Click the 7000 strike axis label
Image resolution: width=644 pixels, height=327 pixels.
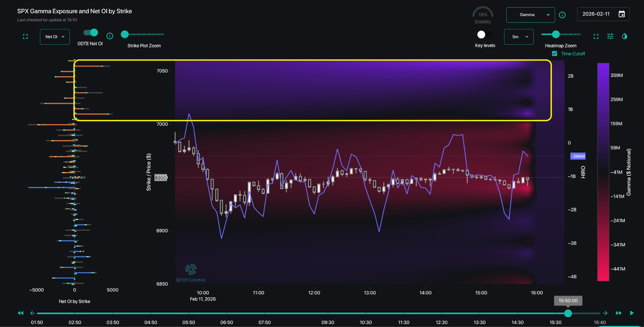tap(162, 124)
